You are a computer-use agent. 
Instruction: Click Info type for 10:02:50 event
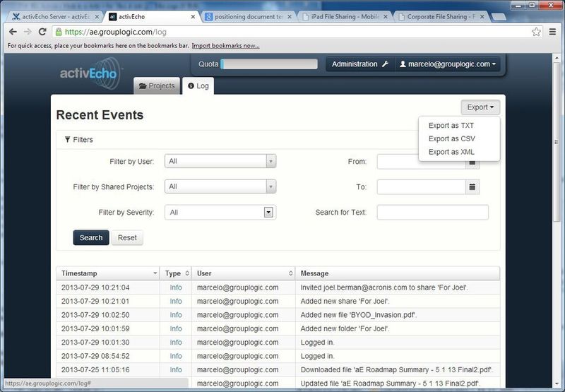(176, 315)
